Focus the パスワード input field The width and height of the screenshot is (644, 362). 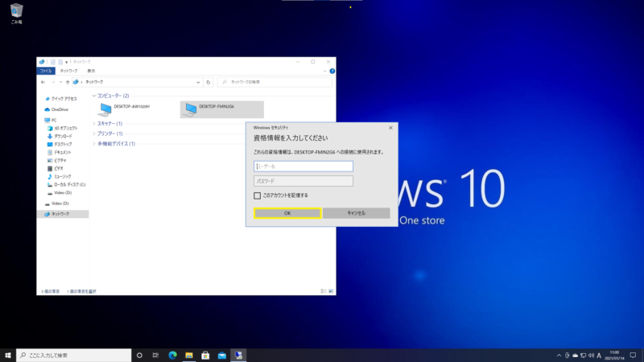(303, 181)
